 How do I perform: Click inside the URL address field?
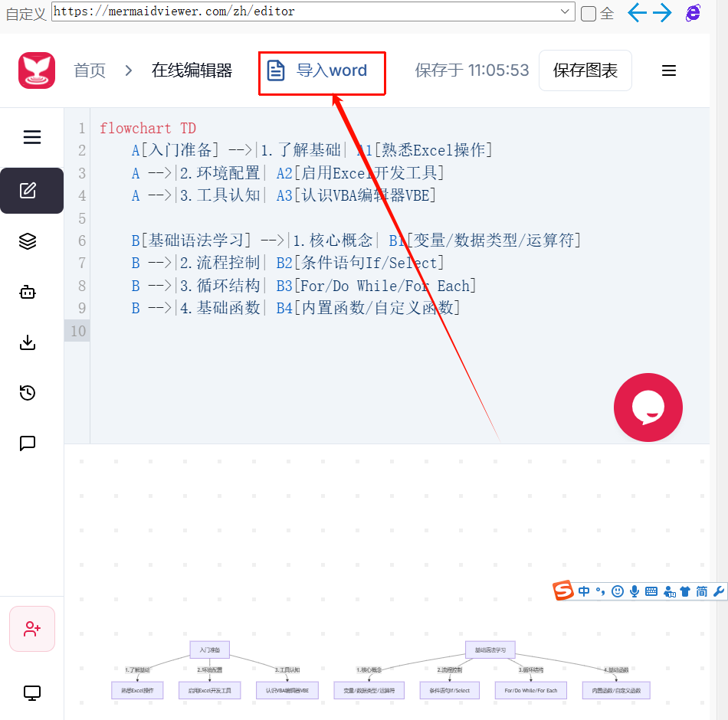point(307,11)
